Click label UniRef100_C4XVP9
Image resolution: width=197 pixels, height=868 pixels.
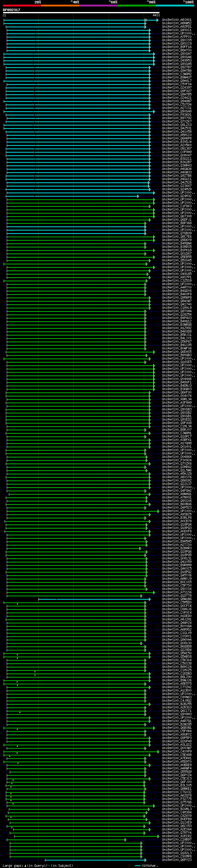tap(176, 751)
